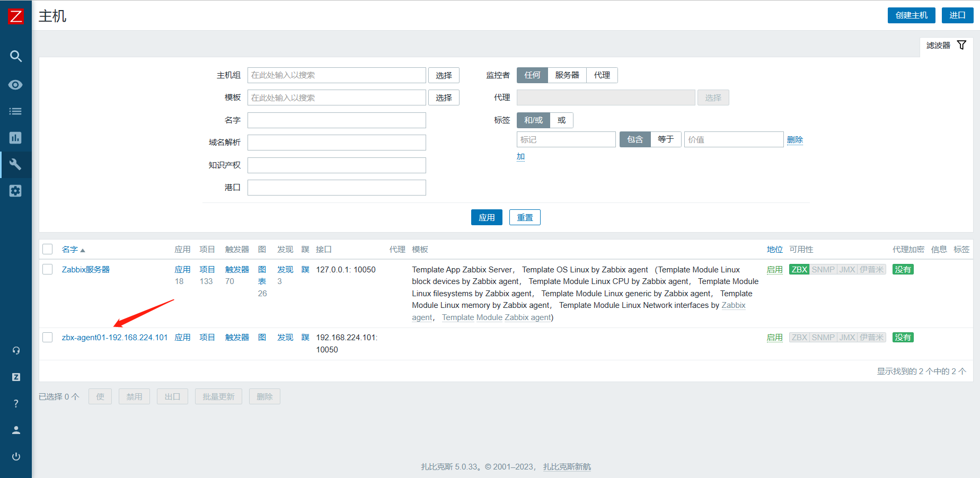Open the search magnifier in sidebar
This screenshot has height=478, width=980.
16,56
